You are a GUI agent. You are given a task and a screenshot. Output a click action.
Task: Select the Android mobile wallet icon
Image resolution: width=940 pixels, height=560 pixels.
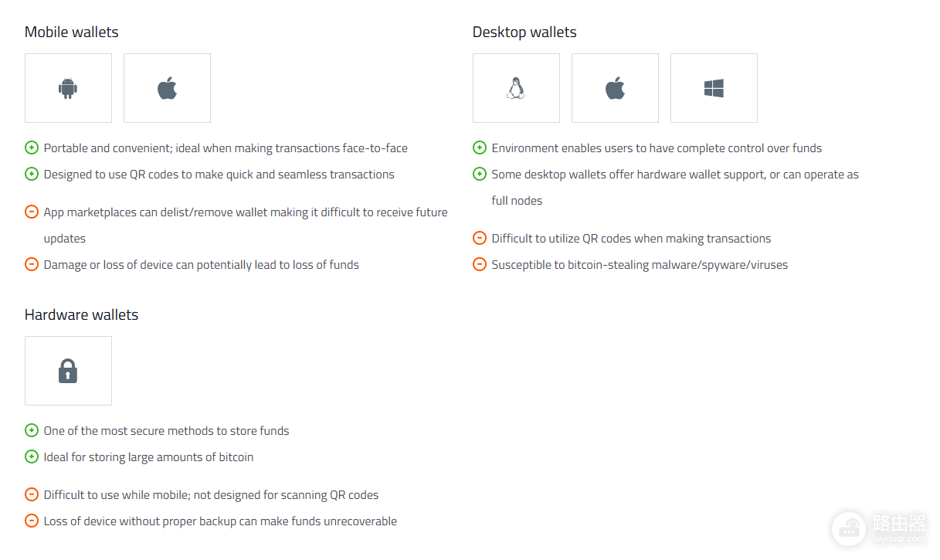(68, 88)
